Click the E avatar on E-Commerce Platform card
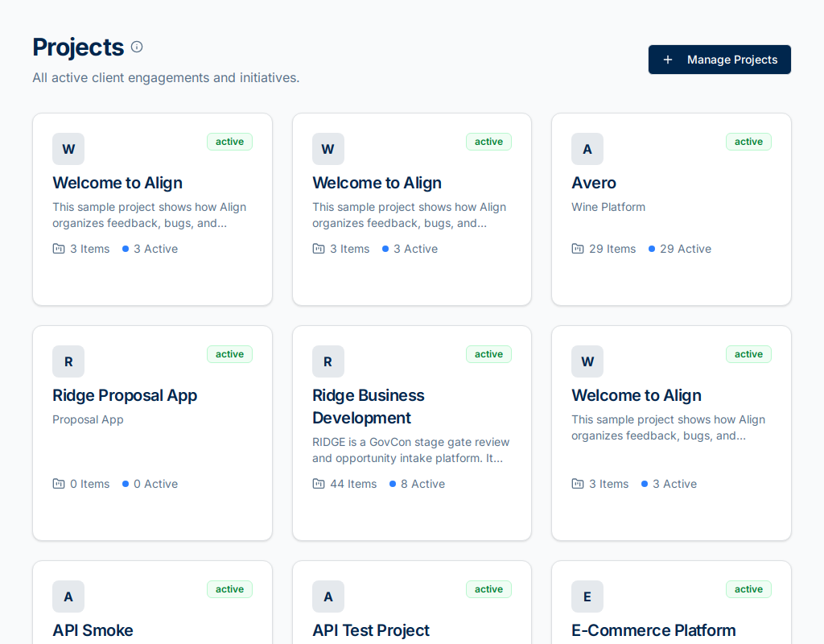 coord(587,597)
